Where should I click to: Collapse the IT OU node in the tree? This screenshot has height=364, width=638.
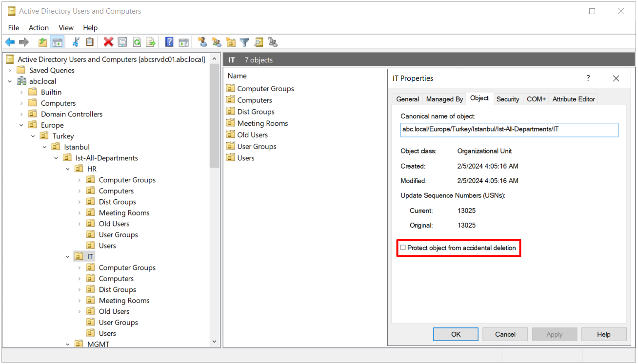point(68,257)
